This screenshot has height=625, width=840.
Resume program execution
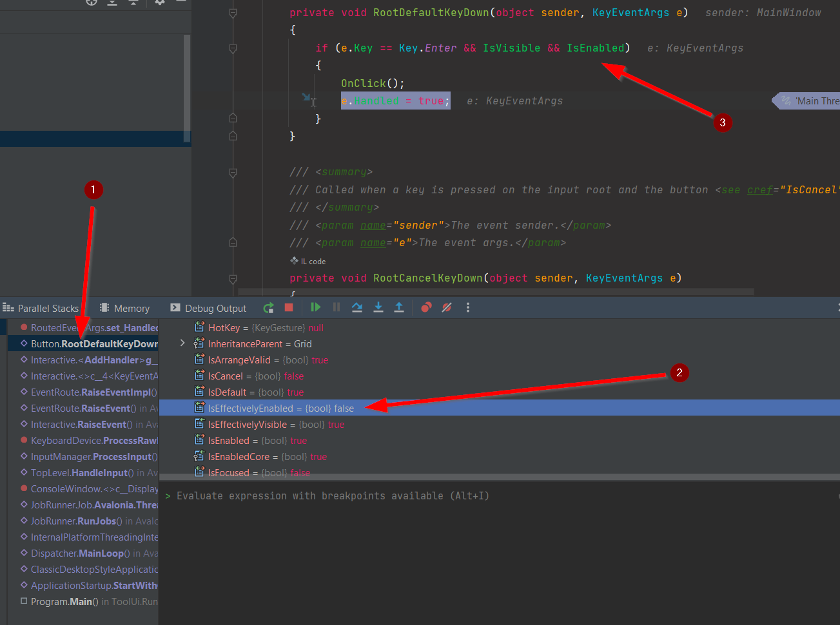315,307
